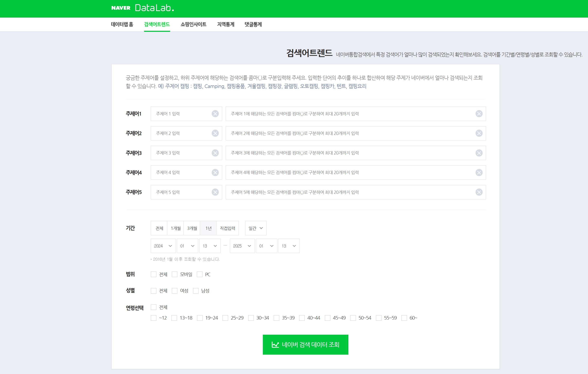Click the clear icon in the 주제어5 keyword field
The width and height of the screenshot is (588, 374).
click(x=479, y=192)
